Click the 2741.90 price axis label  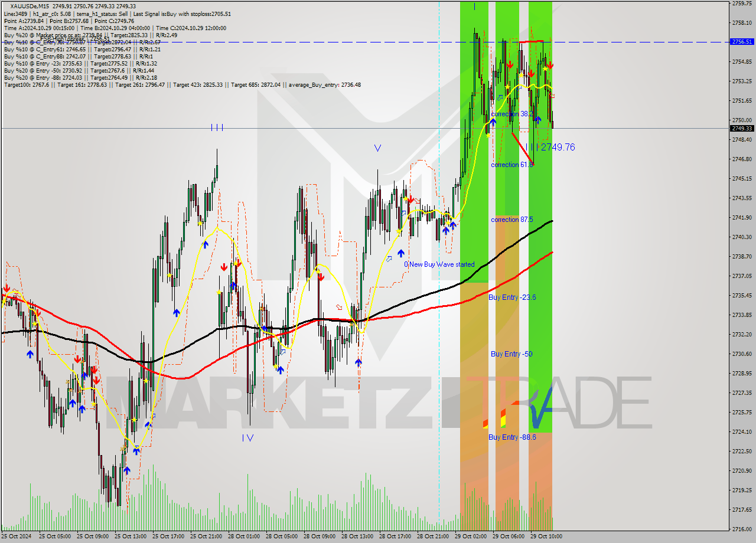tap(742, 217)
